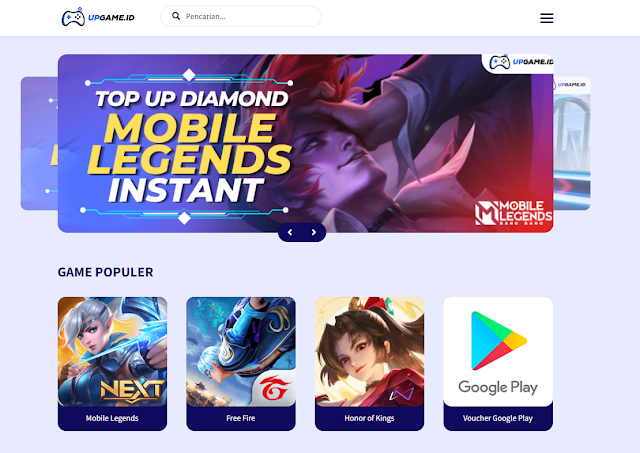Click the Mobile Legends Bang Bang banner logo
Viewport: 640px width, 453px height.
513,213
